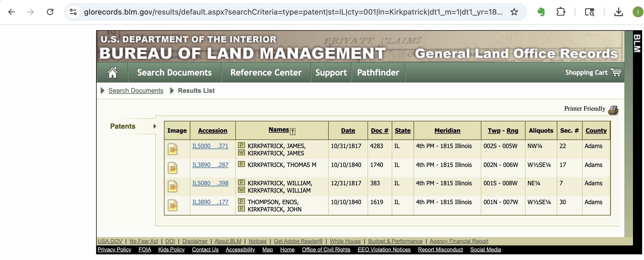This screenshot has height=260, width=644.
Task: Open the Pathfinder menu item
Action: coord(378,73)
